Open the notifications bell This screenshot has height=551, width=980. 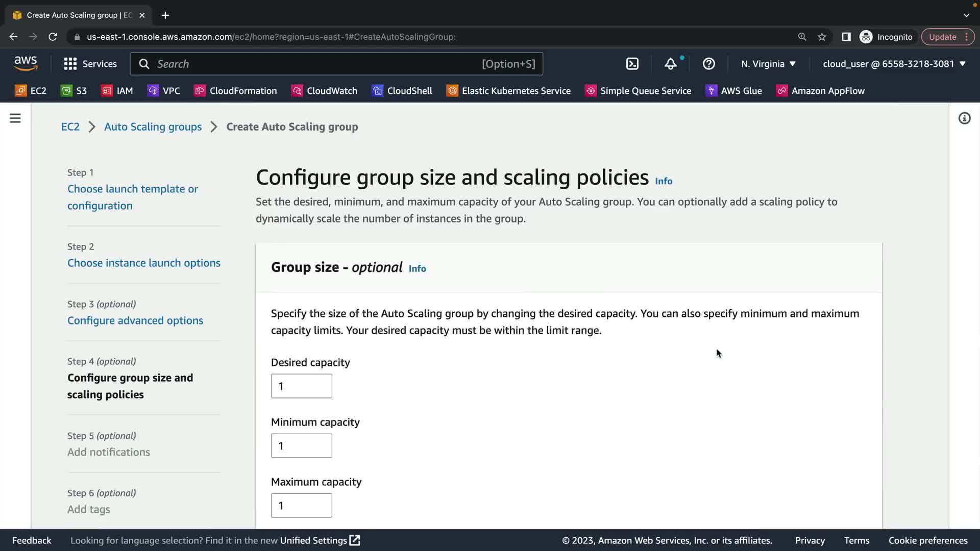coord(670,64)
